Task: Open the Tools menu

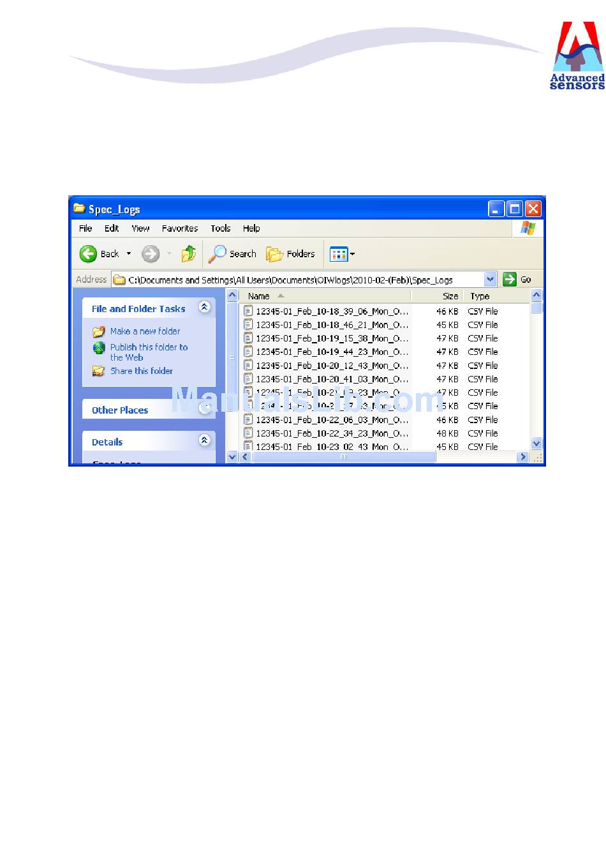Action: (x=221, y=228)
